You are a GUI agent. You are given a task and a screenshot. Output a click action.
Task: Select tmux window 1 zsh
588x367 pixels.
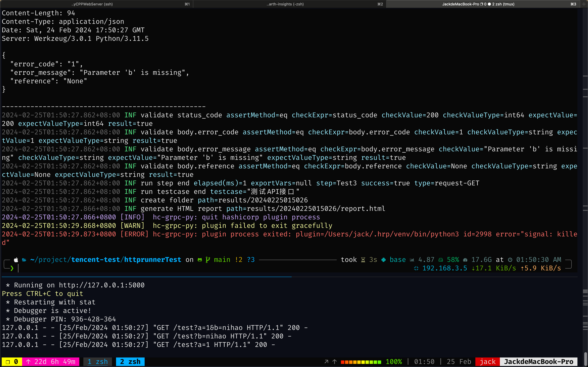98,362
